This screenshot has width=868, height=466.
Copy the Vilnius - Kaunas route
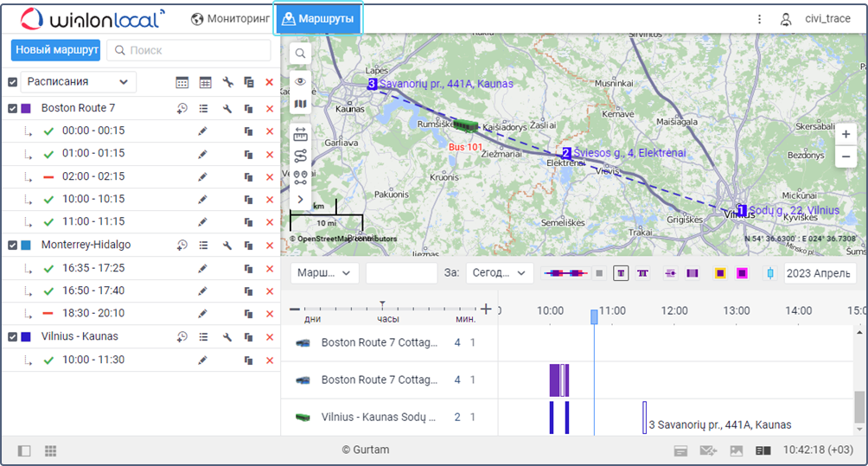(248, 336)
